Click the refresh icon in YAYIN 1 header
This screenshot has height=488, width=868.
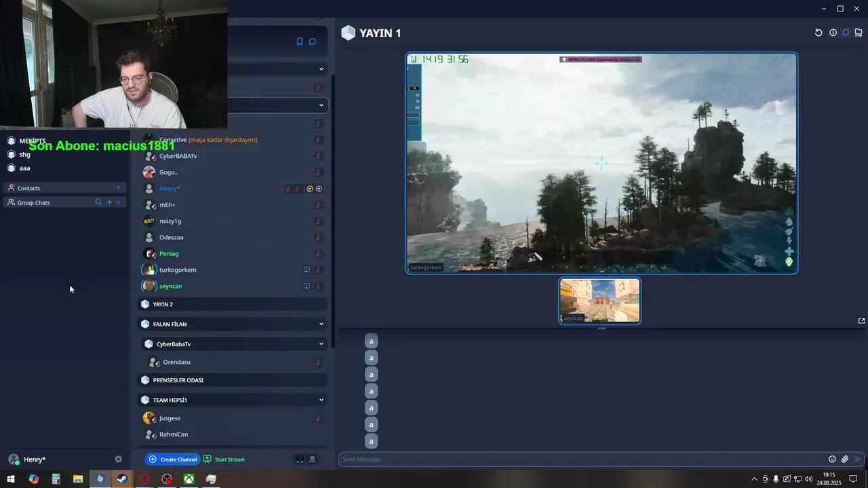point(818,33)
